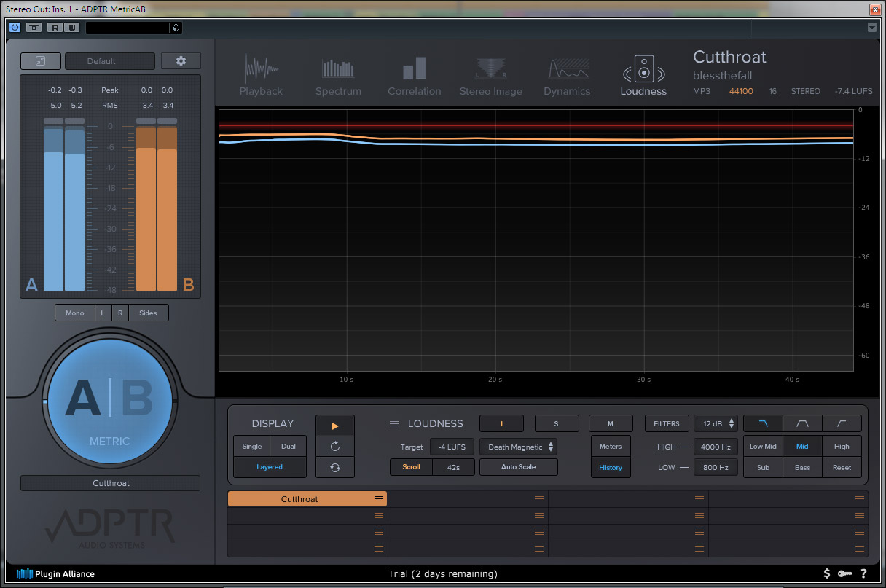Screen dimensions: 886x588
Task: Toggle the FILTERS button
Action: coord(666,423)
